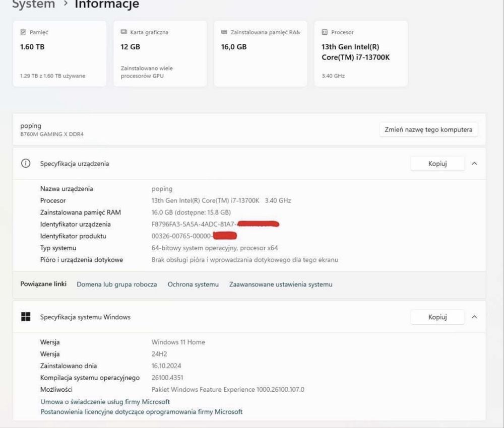Image resolution: width=504 pixels, height=428 pixels.
Task: Click Zmień nazwę tego komputera button
Action: [x=428, y=130]
